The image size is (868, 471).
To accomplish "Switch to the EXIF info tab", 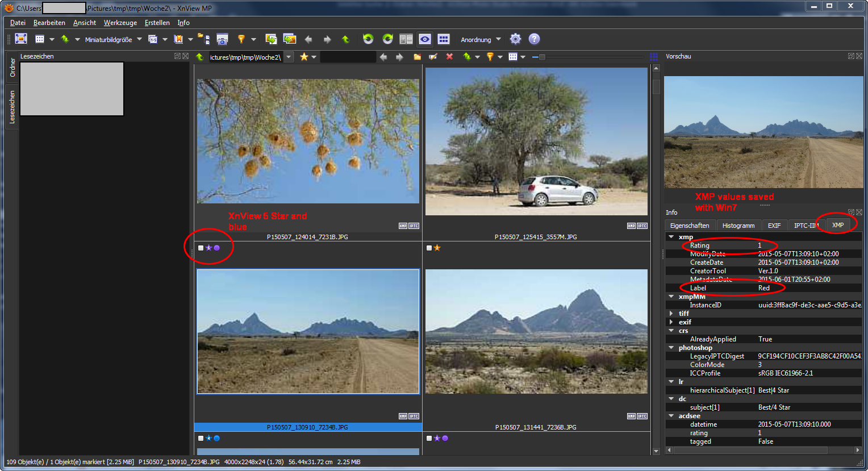I will coord(774,226).
